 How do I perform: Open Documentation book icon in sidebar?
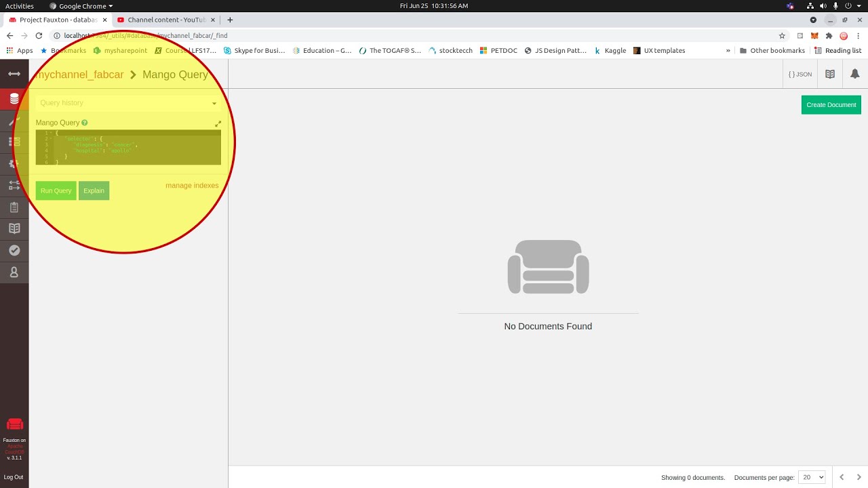tap(14, 229)
